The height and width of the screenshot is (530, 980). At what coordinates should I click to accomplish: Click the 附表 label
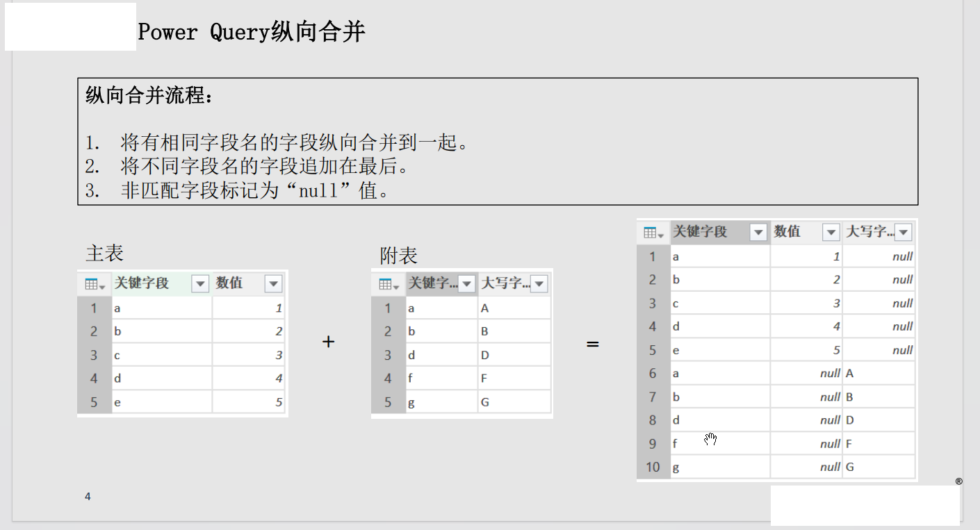(x=398, y=256)
